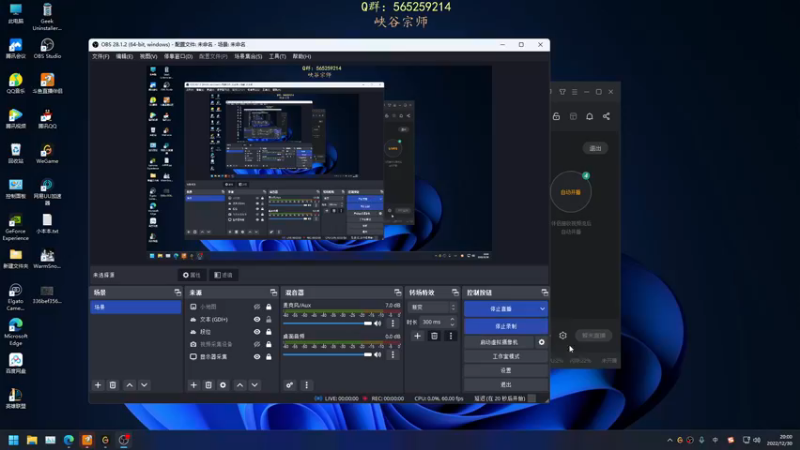Hide the 显示器采集 source
This screenshot has height=450, width=800.
(257, 357)
